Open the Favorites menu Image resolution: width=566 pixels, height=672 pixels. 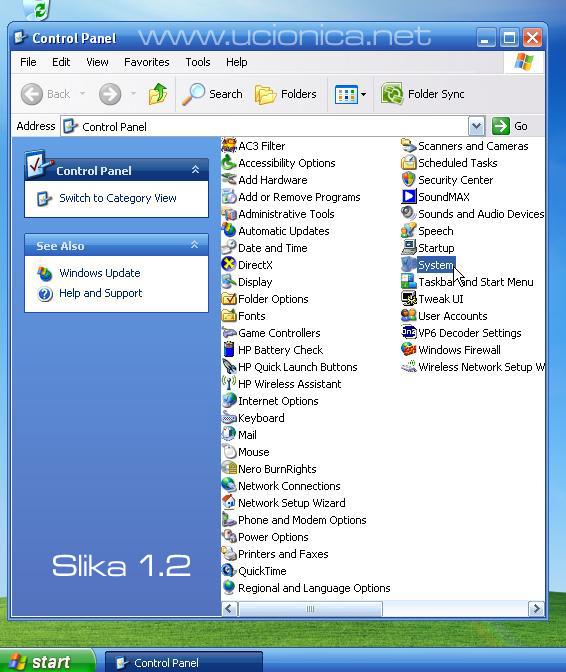pos(147,62)
